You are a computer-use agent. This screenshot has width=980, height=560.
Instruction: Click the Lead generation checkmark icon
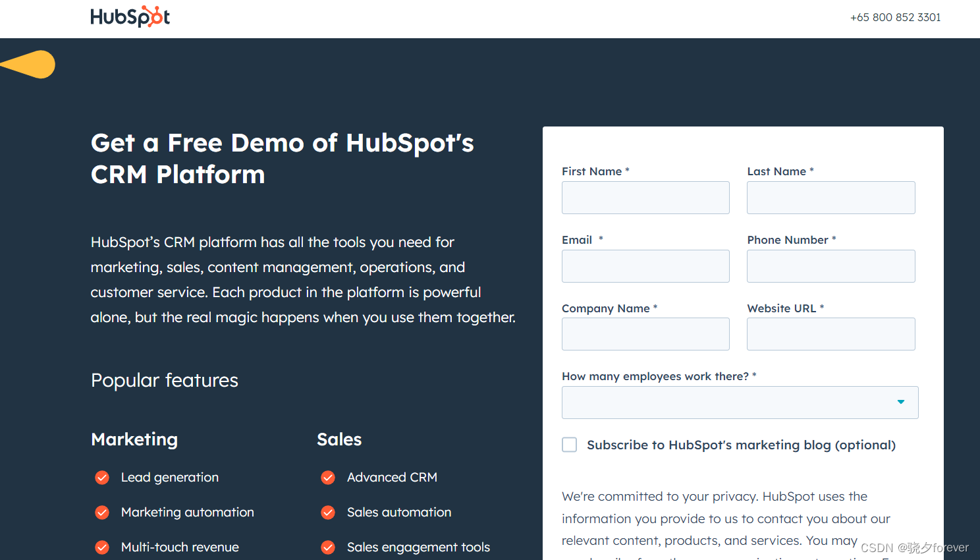102,478
